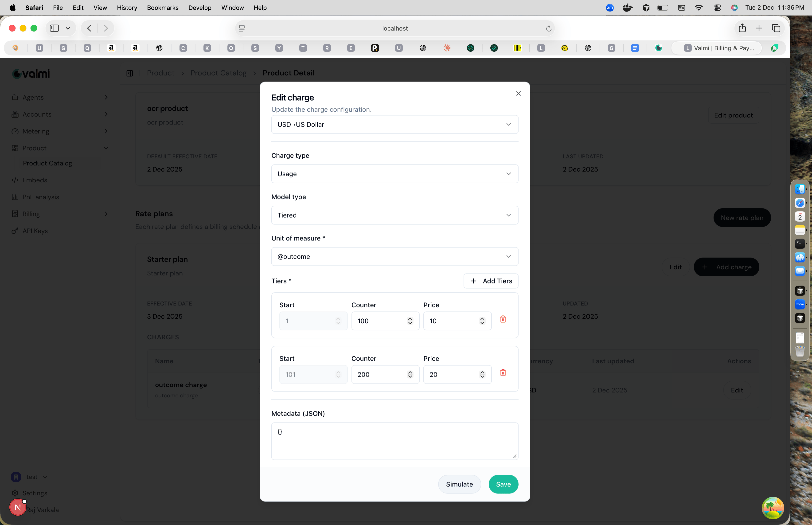Image resolution: width=812 pixels, height=525 pixels.
Task: Open the History menu
Action: [x=127, y=8]
